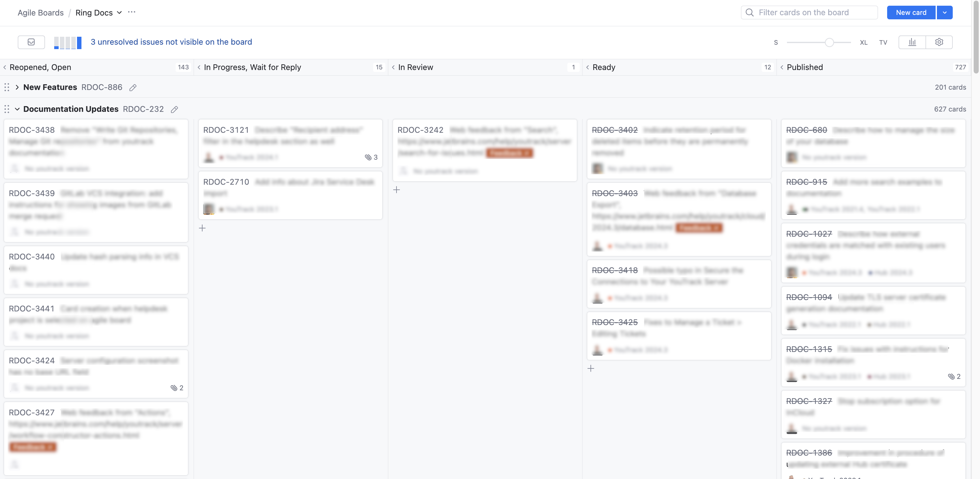
Task: Open unresolved issues not visible link
Action: coord(171,42)
